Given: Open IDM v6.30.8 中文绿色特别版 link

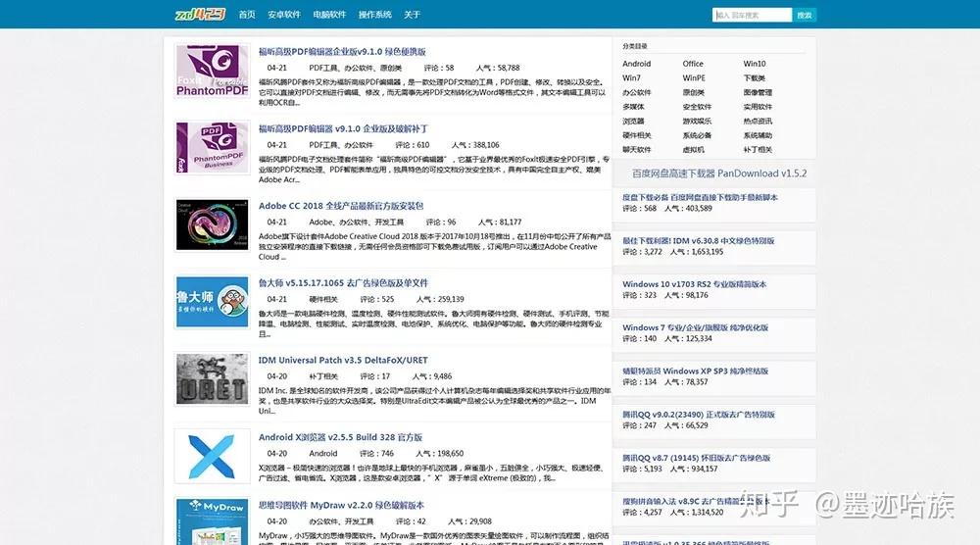Looking at the screenshot, I should [x=698, y=240].
